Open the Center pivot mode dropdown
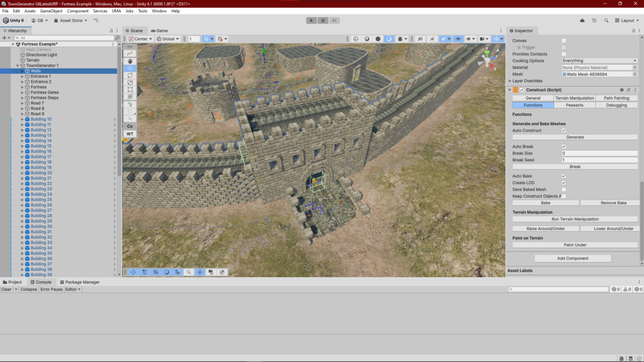Viewport: 644px width, 362px height. (141, 39)
